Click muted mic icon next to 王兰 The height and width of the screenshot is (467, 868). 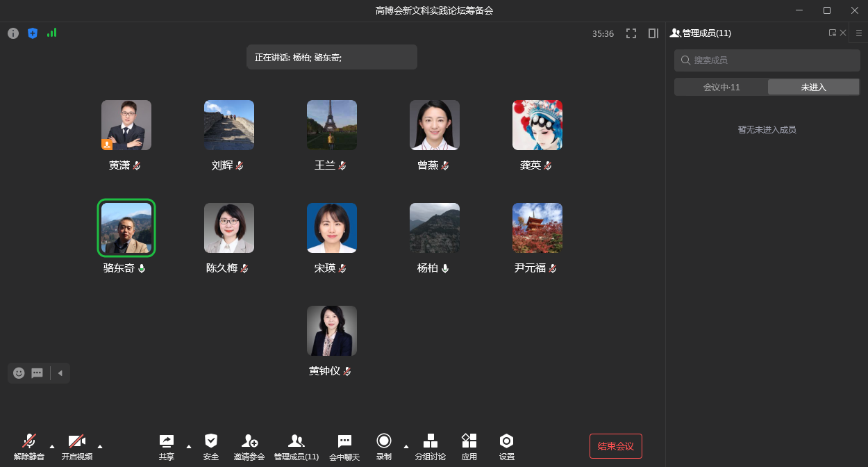pyautogui.click(x=342, y=165)
